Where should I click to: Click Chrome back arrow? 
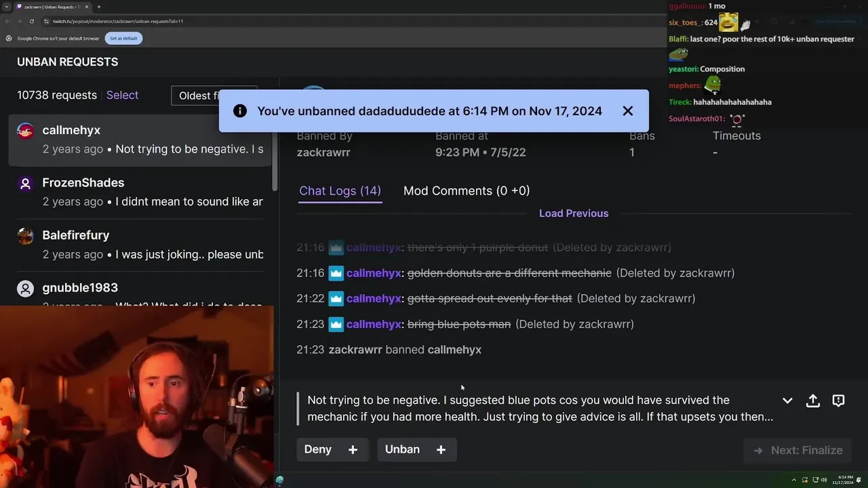click(x=7, y=21)
